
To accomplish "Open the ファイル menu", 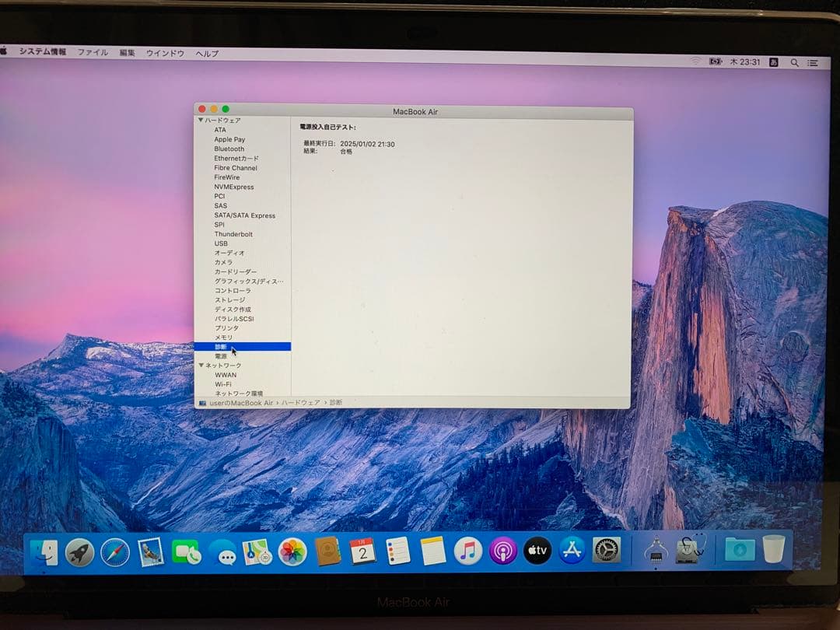I will [92, 53].
